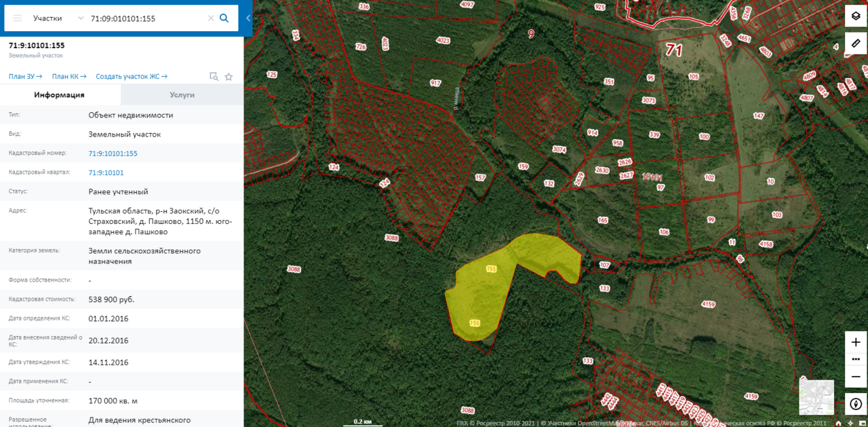This screenshot has width=868, height=427.
Task: Collapse the left info panel
Action: pyautogui.click(x=248, y=18)
